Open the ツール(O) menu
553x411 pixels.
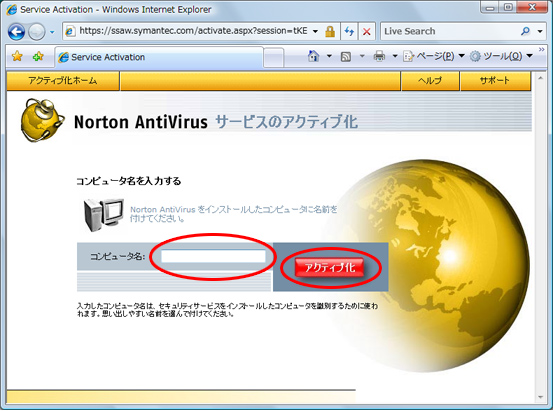[501, 56]
